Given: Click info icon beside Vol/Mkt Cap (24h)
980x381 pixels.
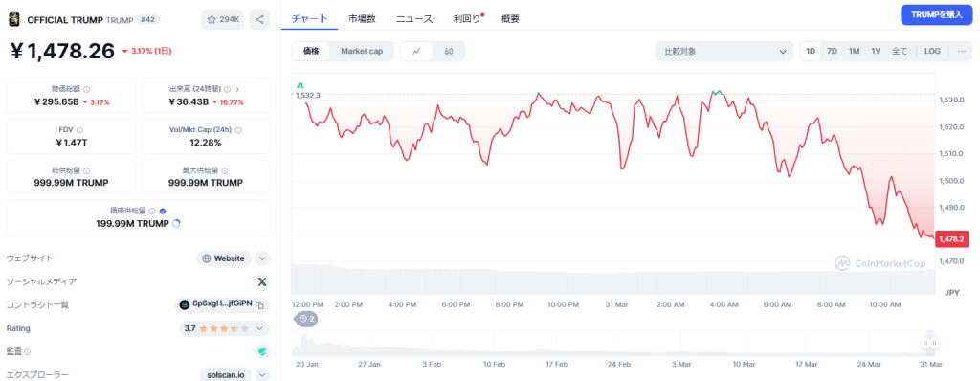Looking at the screenshot, I should click(238, 130).
